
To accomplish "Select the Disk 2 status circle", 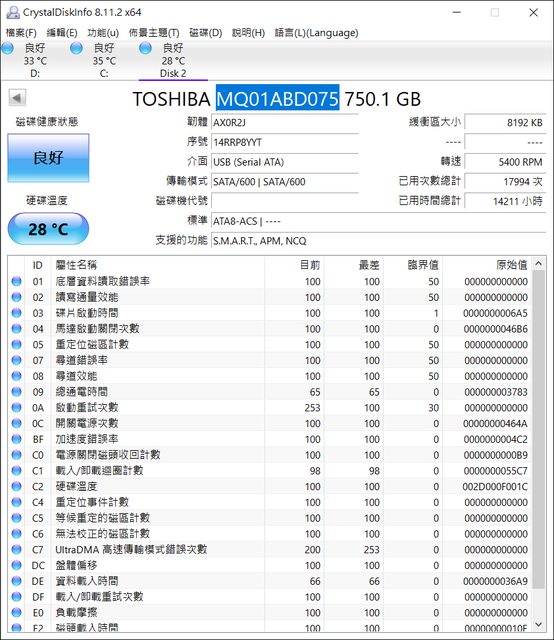I will pos(145,49).
